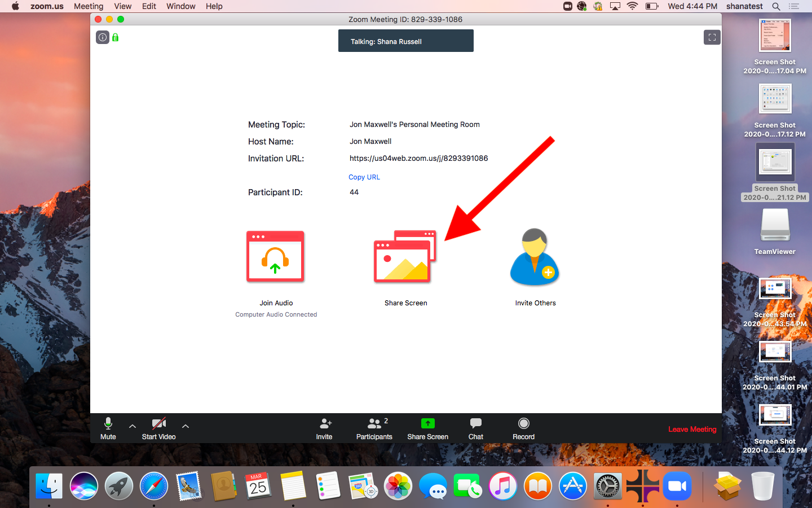Open the Window menu
This screenshot has width=812, height=508.
tap(181, 6)
